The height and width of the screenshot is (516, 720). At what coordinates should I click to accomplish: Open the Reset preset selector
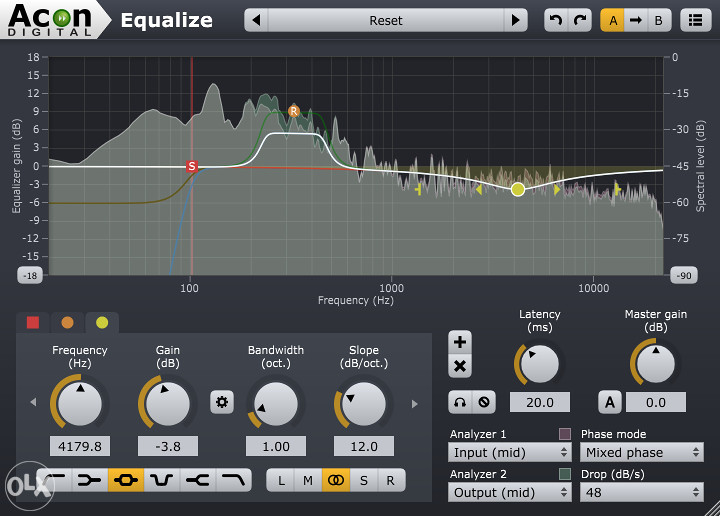coord(386,20)
